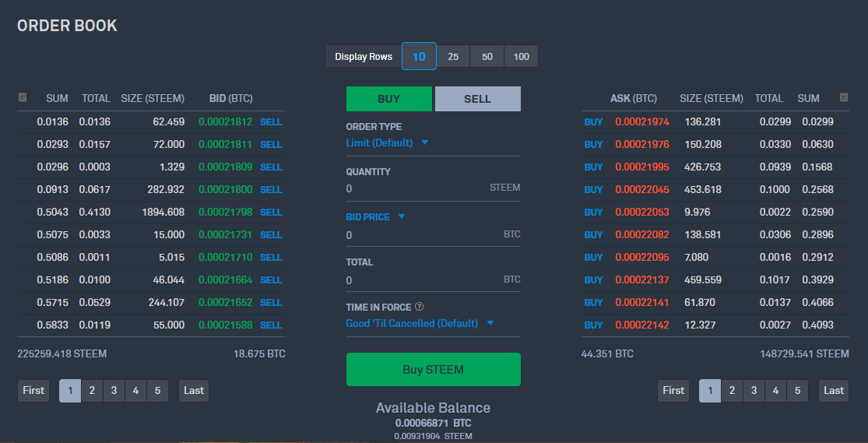Viewport: 868px width, 443px height.
Task: Click the Bid Price input field
Action: 434,235
